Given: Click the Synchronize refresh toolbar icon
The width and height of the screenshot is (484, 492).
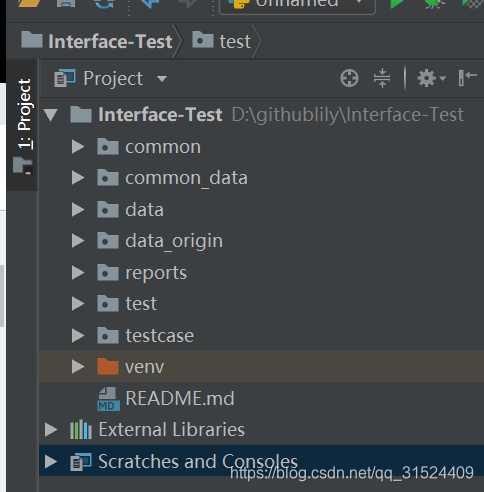Looking at the screenshot, I should click(104, 4).
